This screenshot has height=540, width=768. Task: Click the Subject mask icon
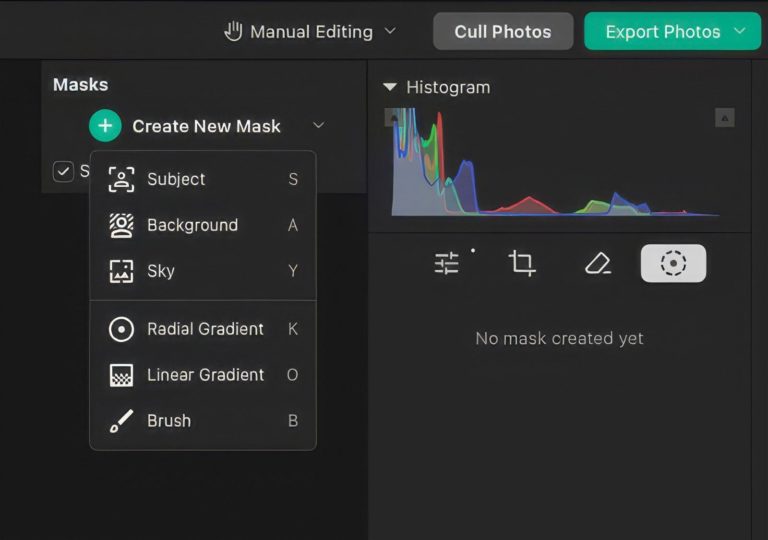pos(121,179)
